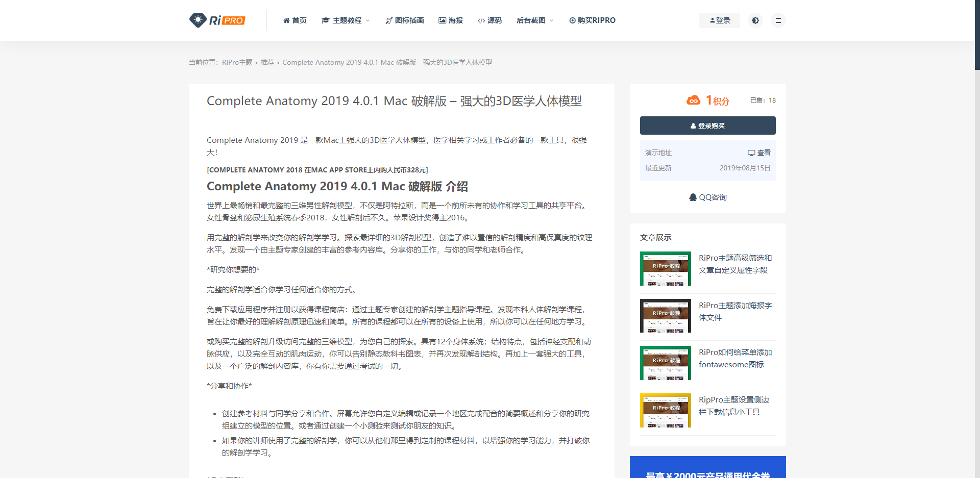
Task: Expand the 后台截图 dropdown menu
Action: [534, 20]
